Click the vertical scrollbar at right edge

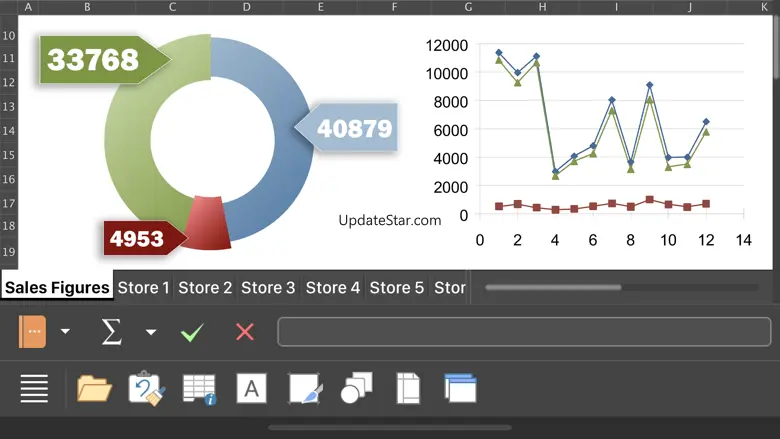coord(777,47)
